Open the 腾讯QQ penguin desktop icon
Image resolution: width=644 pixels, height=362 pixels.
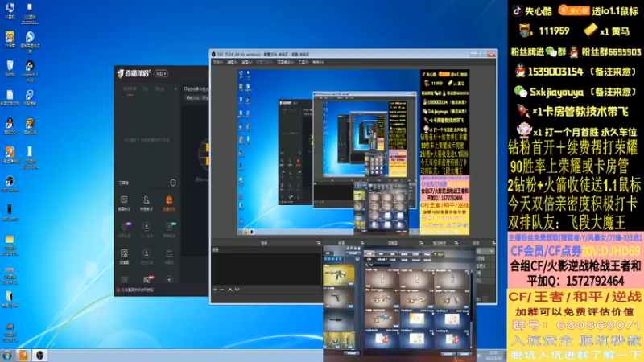coord(10,126)
